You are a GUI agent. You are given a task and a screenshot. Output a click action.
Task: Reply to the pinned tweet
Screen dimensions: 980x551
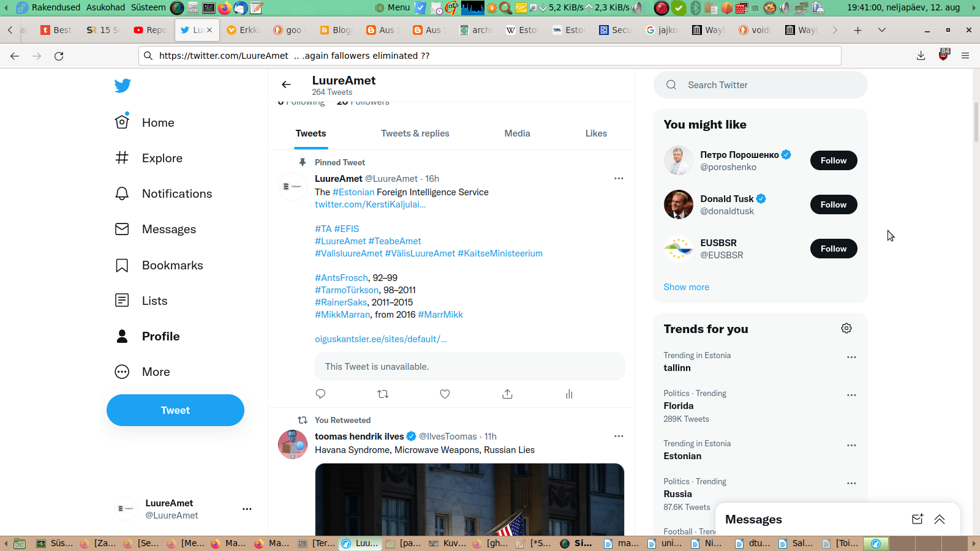(320, 394)
